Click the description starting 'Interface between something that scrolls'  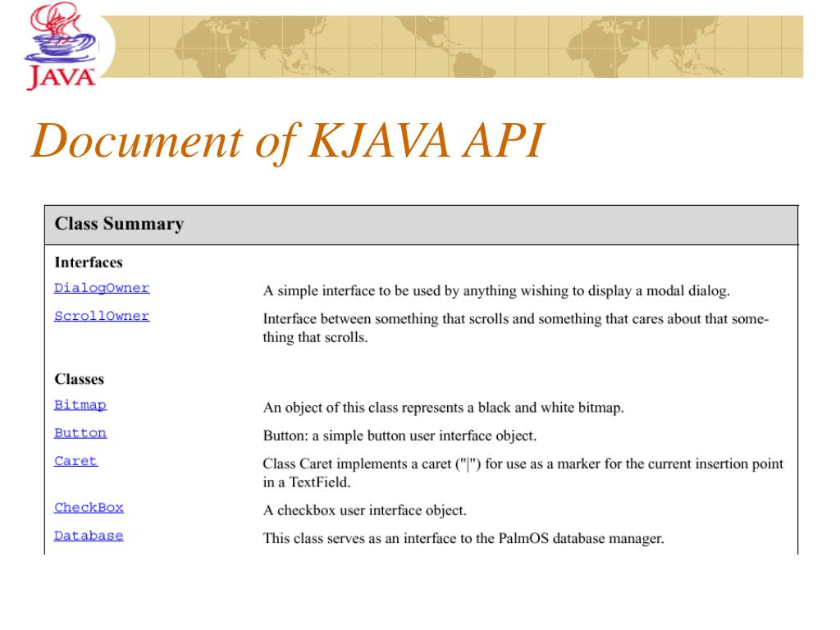click(516, 328)
